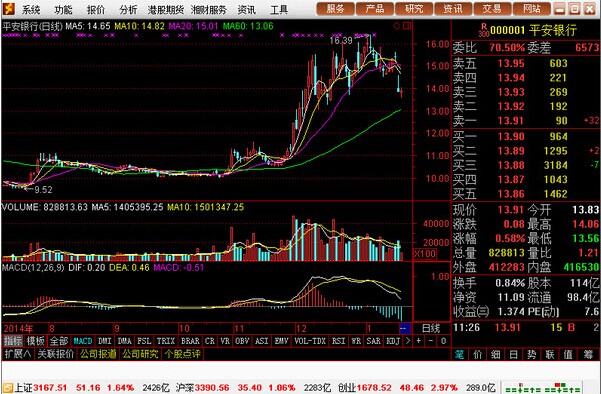This screenshot has height=394, width=601.
Task: Switch indicator to WR
Action: click(x=356, y=341)
